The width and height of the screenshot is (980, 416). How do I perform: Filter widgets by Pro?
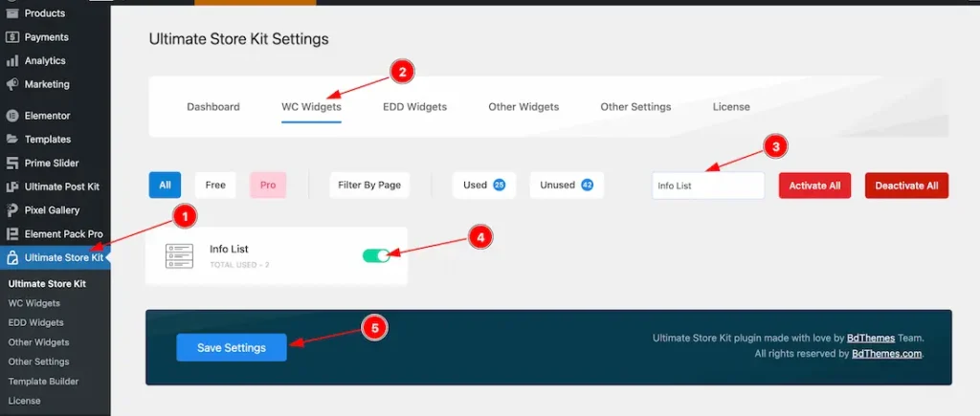(268, 185)
